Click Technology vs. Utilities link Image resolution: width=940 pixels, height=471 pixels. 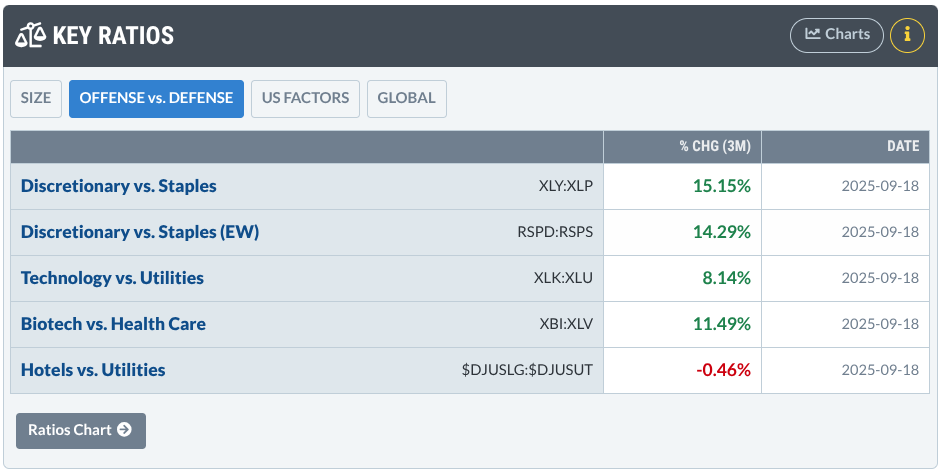coord(112,278)
